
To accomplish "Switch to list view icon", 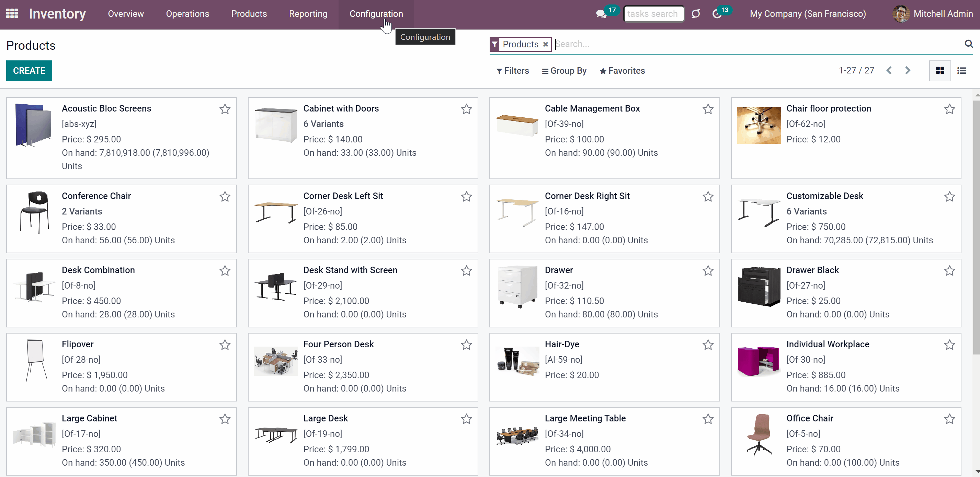I will coord(962,71).
